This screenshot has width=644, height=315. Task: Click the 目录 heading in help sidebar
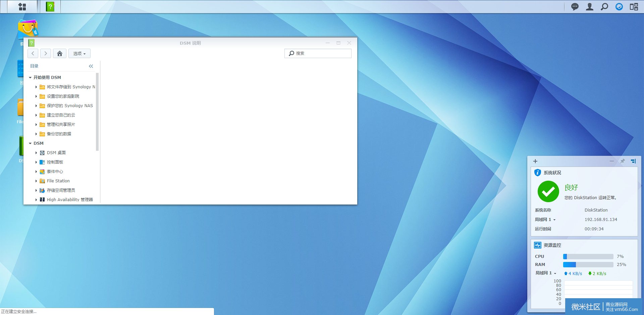[34, 66]
